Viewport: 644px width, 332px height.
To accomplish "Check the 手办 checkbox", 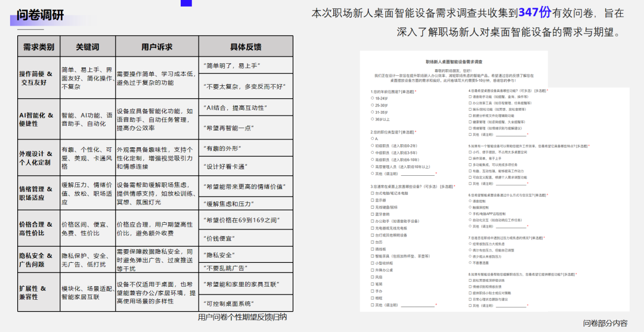I will tap(371, 291).
